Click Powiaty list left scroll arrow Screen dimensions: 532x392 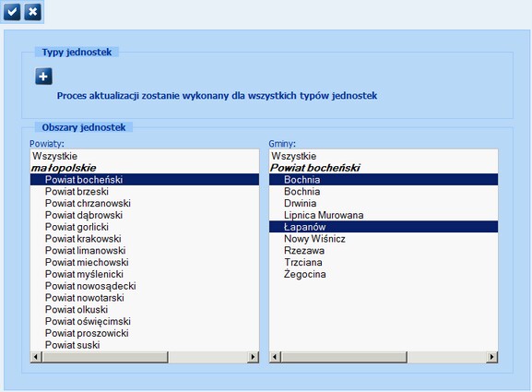(36, 357)
